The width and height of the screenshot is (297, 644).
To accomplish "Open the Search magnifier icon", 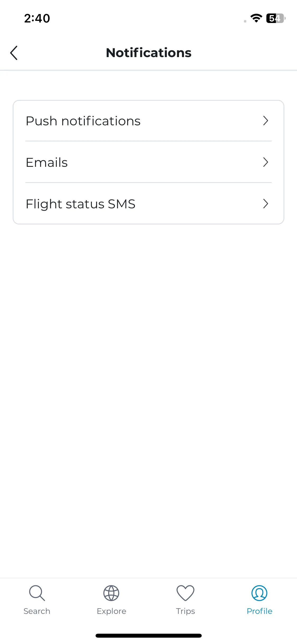I will 37,593.
